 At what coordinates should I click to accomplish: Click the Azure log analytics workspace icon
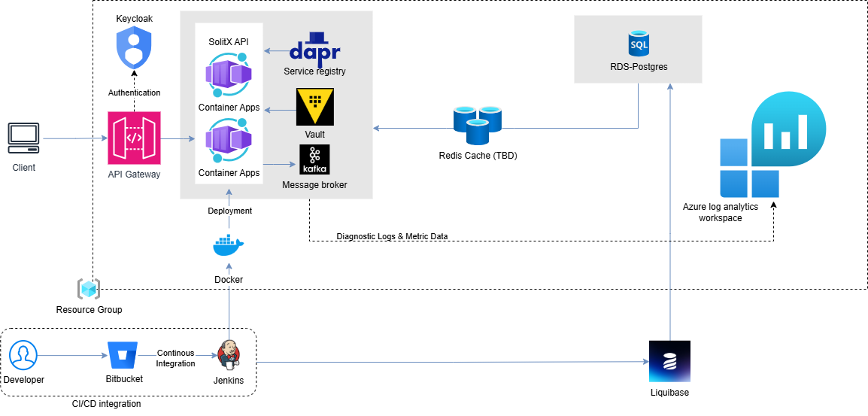(772, 144)
